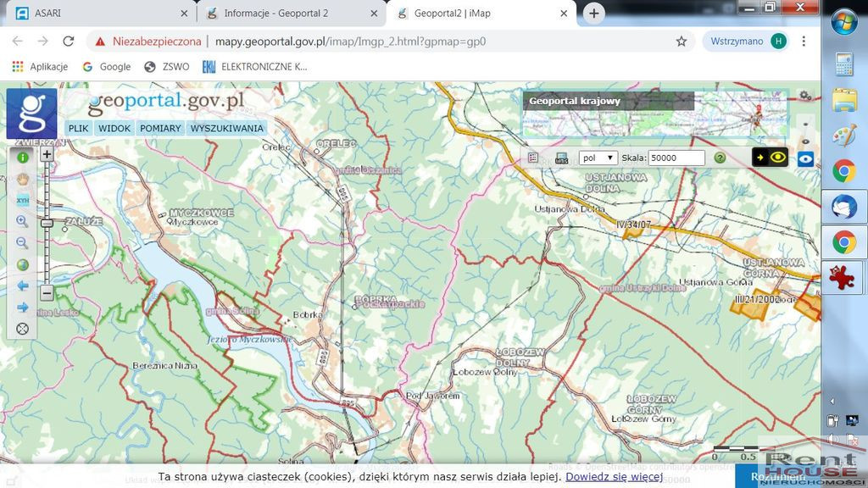Open the WIDOK menu

point(114,129)
